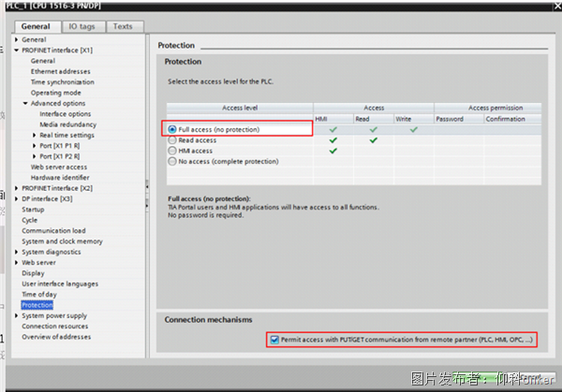The width and height of the screenshot is (562, 392).
Task: Select General under PROFINET interface [X1]
Action: (43, 61)
